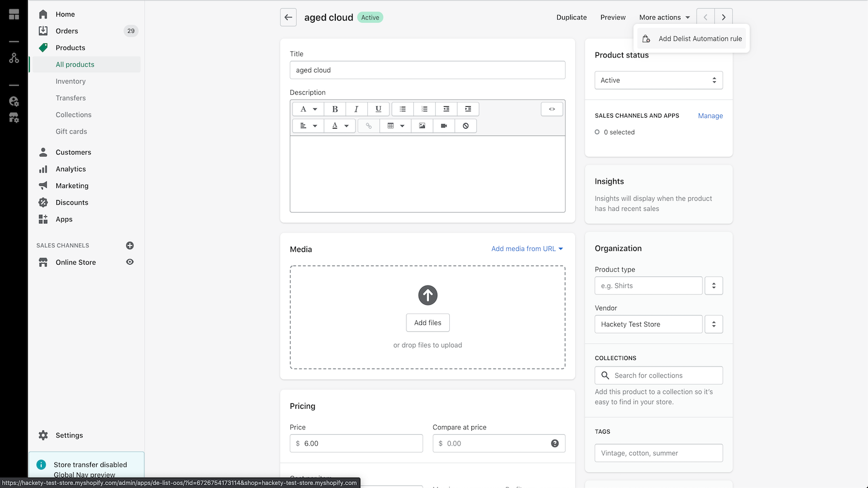Image resolution: width=868 pixels, height=488 pixels.
Task: Click the Search for collections field
Action: [x=659, y=375]
